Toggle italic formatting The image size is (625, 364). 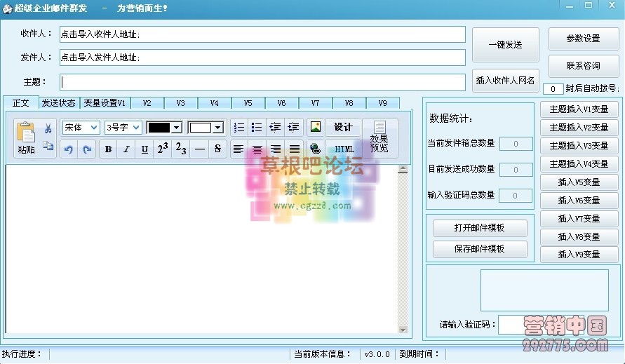[126, 149]
